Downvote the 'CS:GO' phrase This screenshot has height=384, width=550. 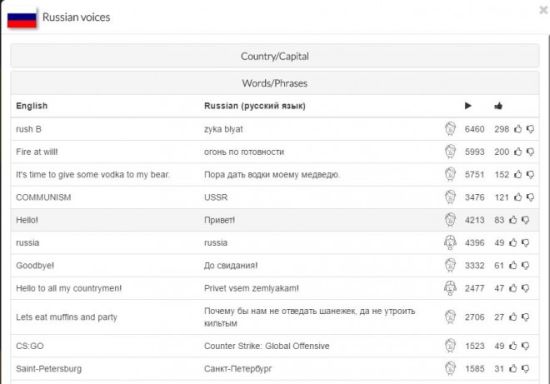coord(525,346)
